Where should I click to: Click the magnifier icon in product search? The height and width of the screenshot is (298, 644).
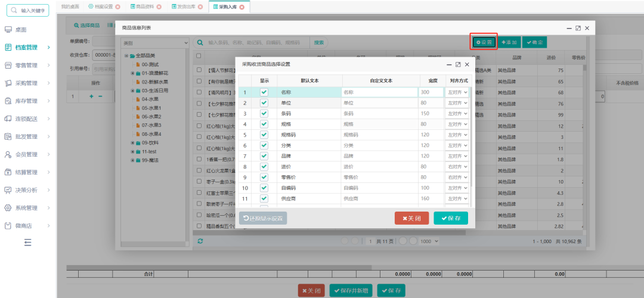point(200,42)
